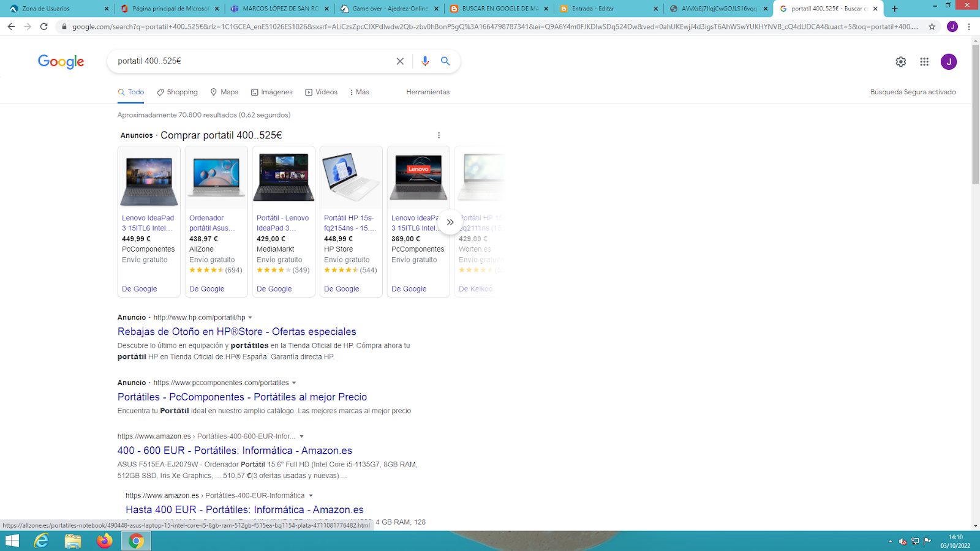Launch Firefox from the taskbar

click(x=105, y=541)
